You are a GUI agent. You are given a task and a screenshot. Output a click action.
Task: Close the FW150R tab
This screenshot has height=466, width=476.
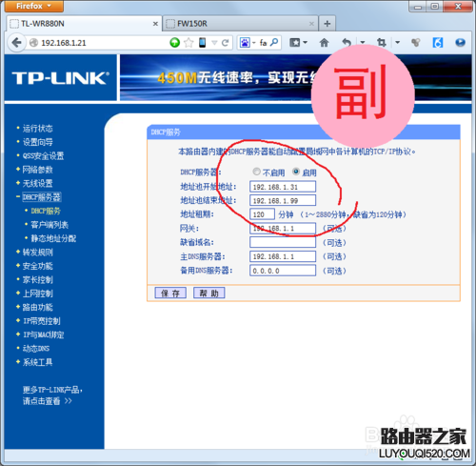(311, 24)
